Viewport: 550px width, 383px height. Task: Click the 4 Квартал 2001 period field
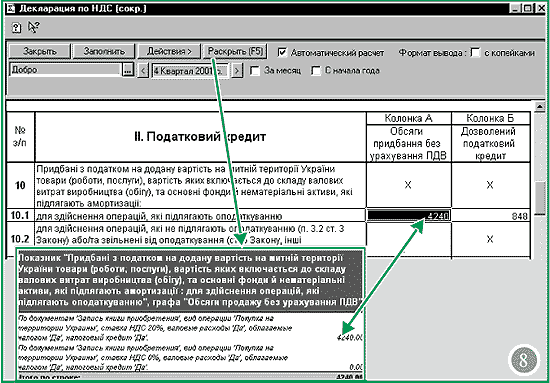click(x=190, y=71)
